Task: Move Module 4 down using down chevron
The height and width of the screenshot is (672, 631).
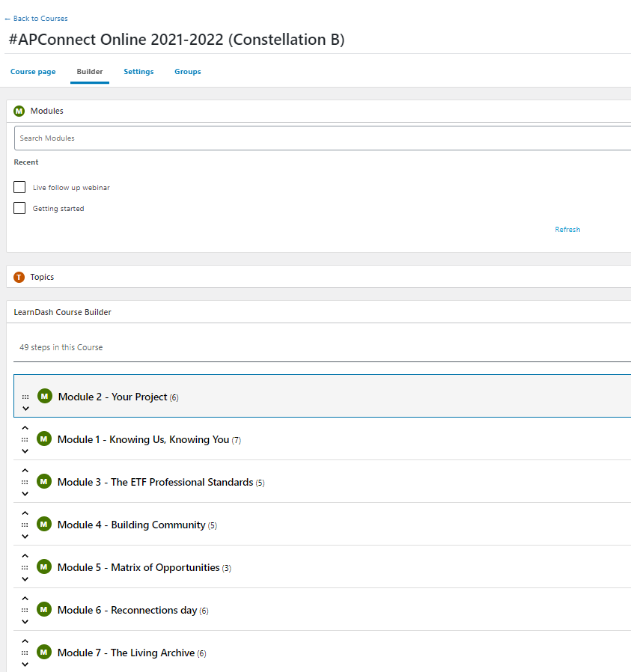Action: click(x=25, y=537)
